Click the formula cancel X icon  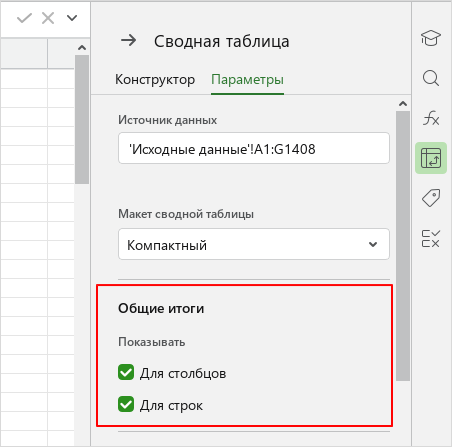[x=48, y=18]
